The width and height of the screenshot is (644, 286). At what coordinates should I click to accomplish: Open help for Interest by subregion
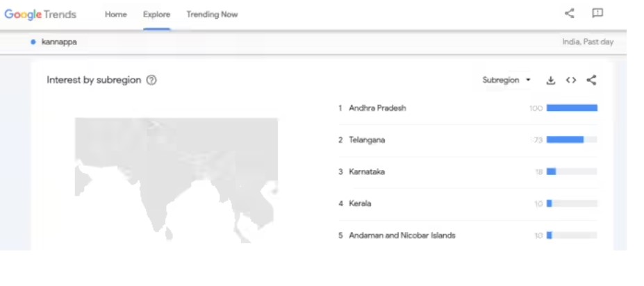[151, 81]
